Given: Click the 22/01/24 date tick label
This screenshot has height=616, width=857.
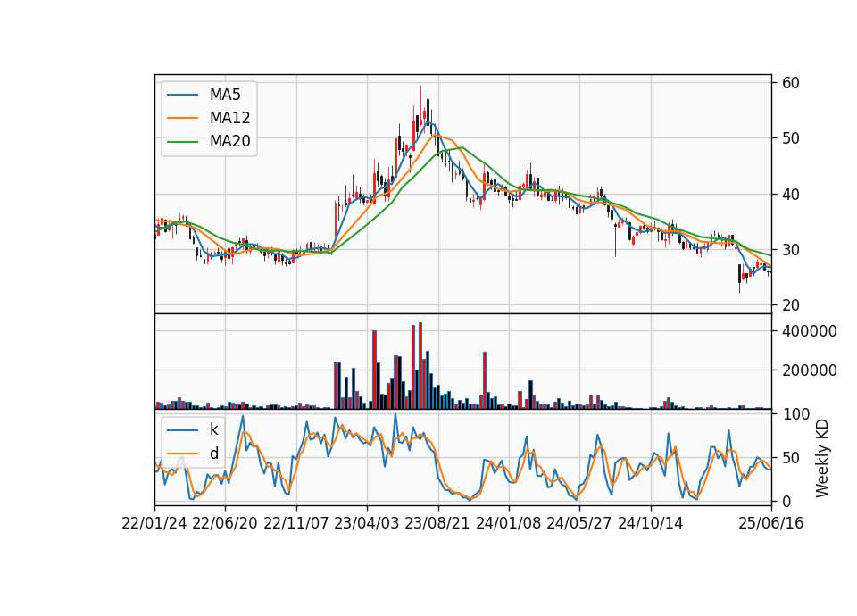Looking at the screenshot, I should pos(154,523).
